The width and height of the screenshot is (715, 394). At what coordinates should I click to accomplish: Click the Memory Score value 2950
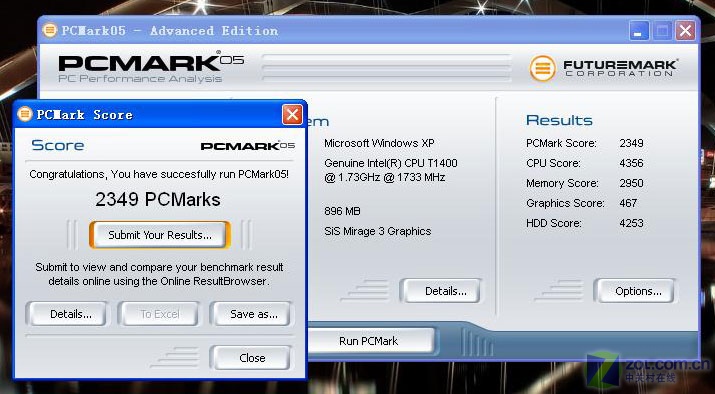coord(631,183)
